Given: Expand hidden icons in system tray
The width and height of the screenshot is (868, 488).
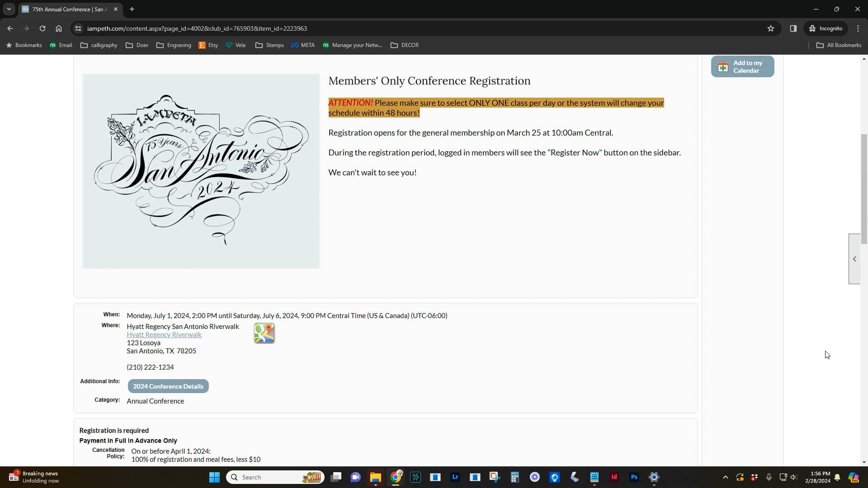Looking at the screenshot, I should click(725, 477).
